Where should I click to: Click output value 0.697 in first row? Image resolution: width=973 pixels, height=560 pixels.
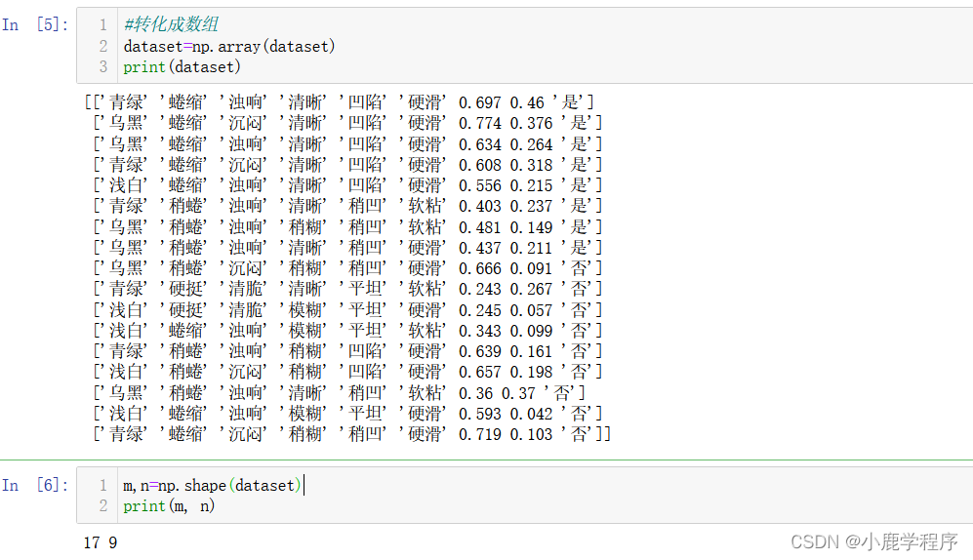tap(480, 103)
